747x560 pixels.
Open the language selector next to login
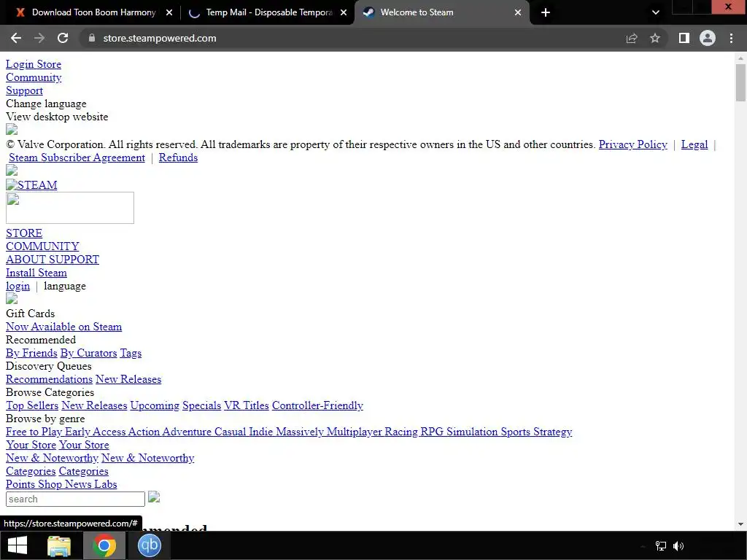point(65,286)
